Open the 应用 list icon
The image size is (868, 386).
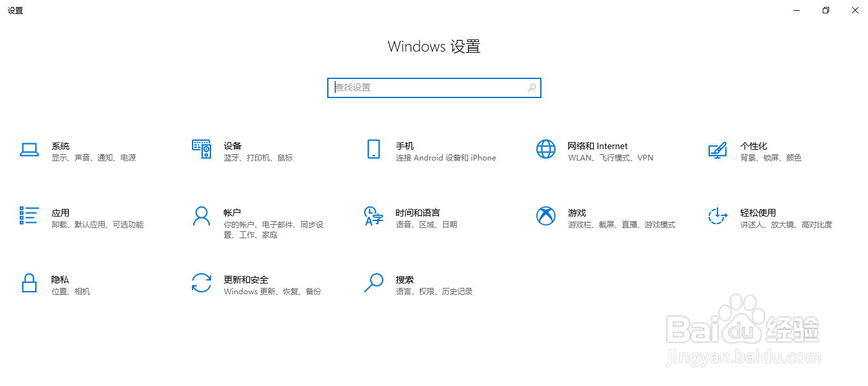[29, 216]
